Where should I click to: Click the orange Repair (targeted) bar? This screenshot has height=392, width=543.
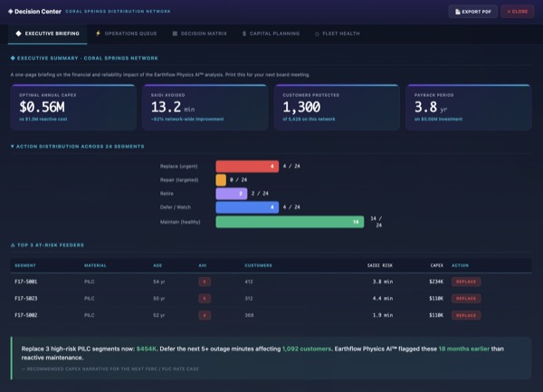221,180
